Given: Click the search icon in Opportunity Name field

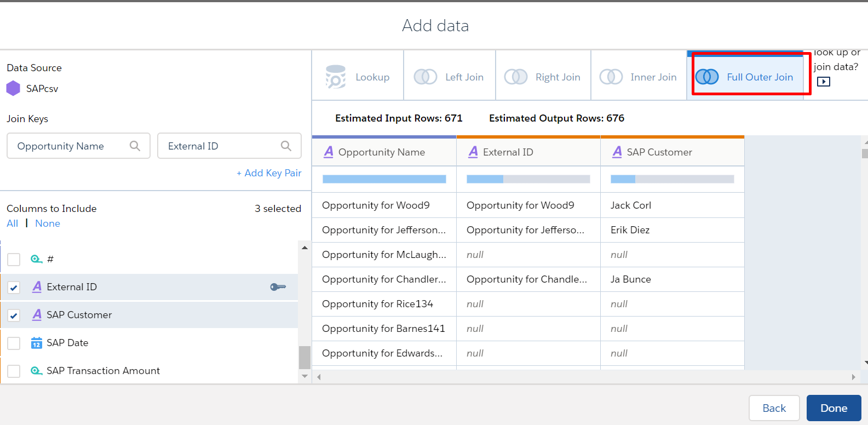Looking at the screenshot, I should (x=135, y=146).
